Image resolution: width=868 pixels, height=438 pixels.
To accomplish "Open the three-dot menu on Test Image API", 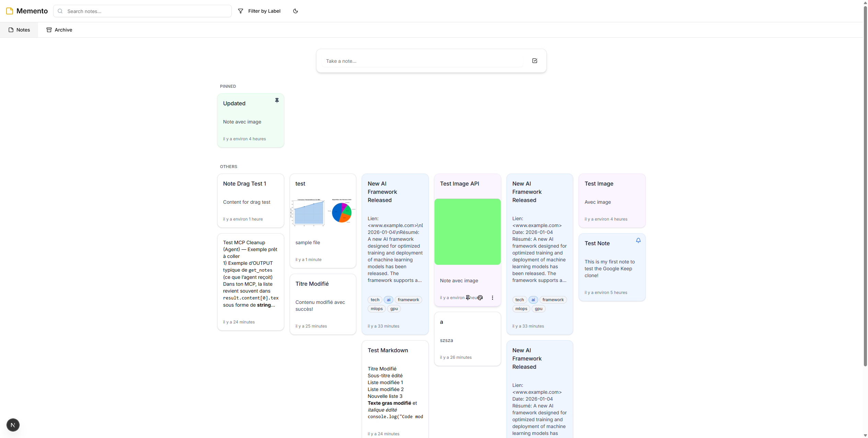I will (x=492, y=298).
